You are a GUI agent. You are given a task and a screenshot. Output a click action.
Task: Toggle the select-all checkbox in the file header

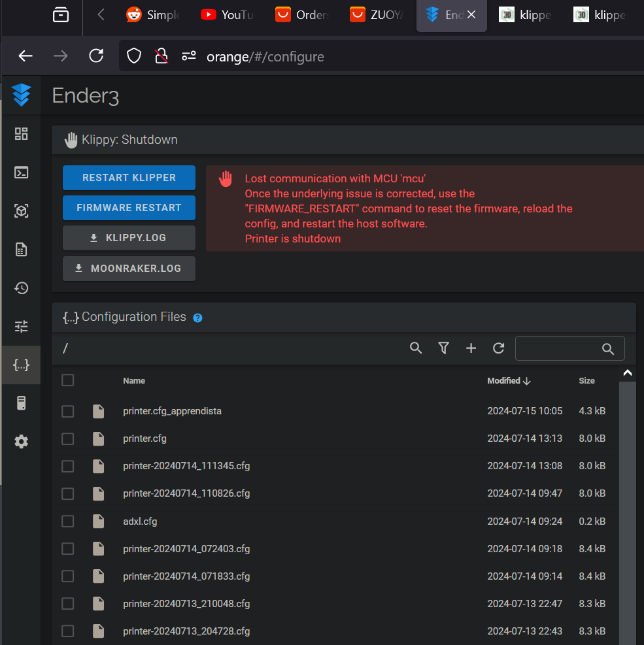coord(67,380)
